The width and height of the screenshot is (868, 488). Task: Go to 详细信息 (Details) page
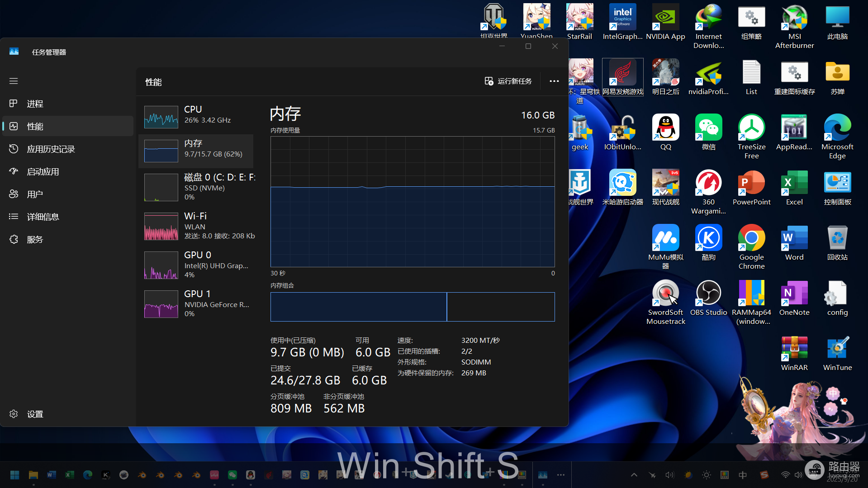click(x=68, y=217)
